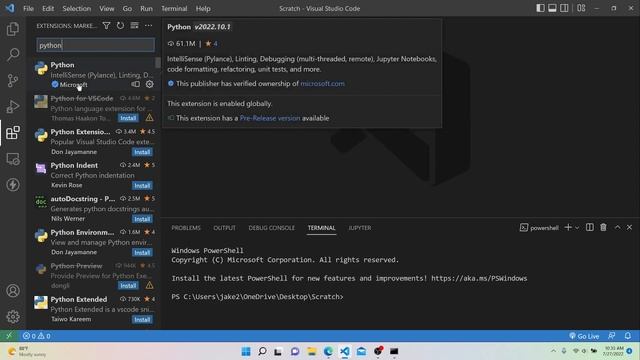Open the Pre-Release version link
The image size is (640, 360).
270,118
